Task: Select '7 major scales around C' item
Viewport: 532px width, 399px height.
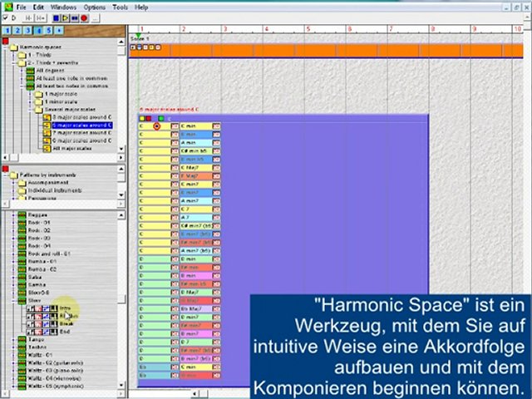Action: click(x=81, y=133)
